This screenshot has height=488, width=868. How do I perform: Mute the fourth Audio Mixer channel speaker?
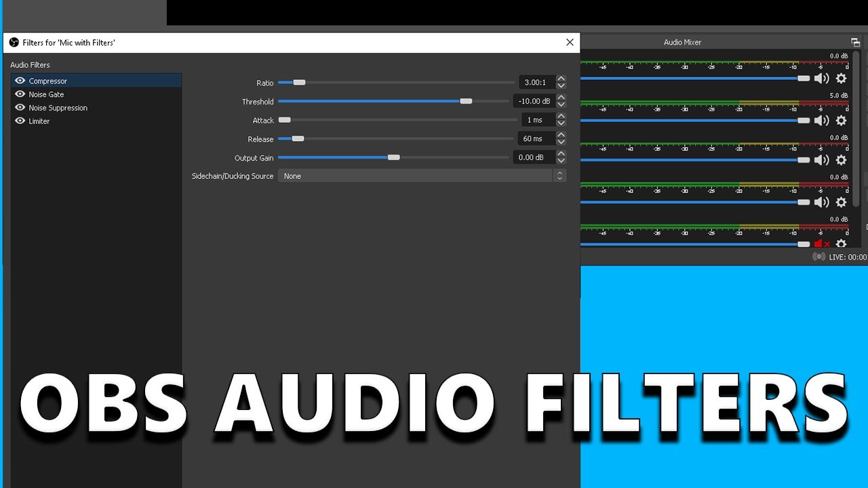point(821,202)
